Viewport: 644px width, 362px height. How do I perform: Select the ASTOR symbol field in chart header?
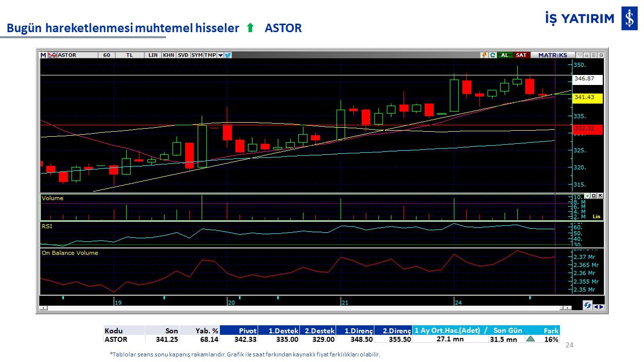pos(77,55)
